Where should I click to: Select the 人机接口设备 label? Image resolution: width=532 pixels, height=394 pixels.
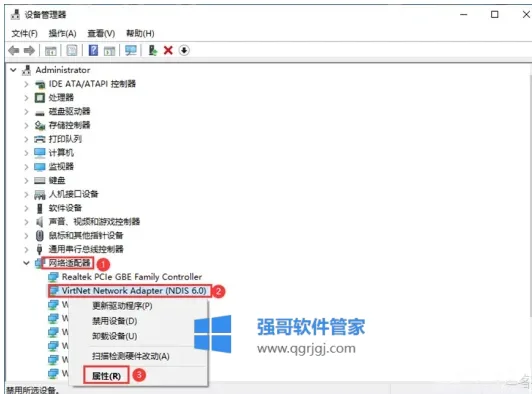click(x=73, y=194)
